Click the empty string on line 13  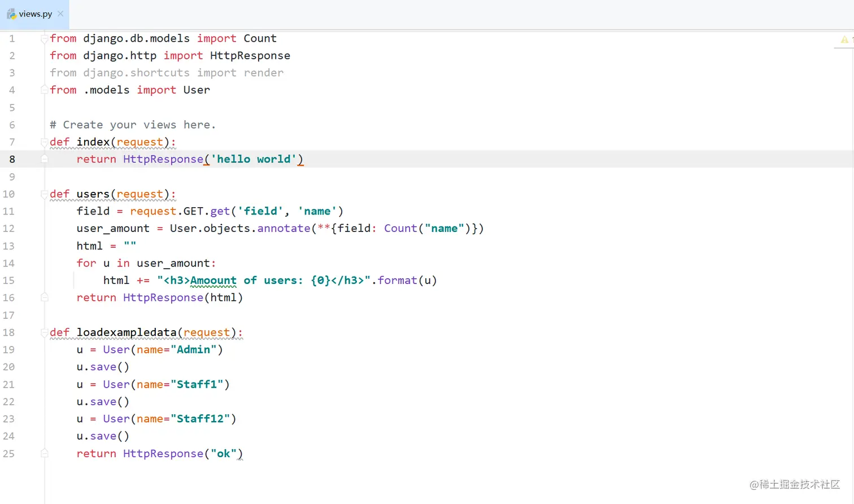coord(130,246)
